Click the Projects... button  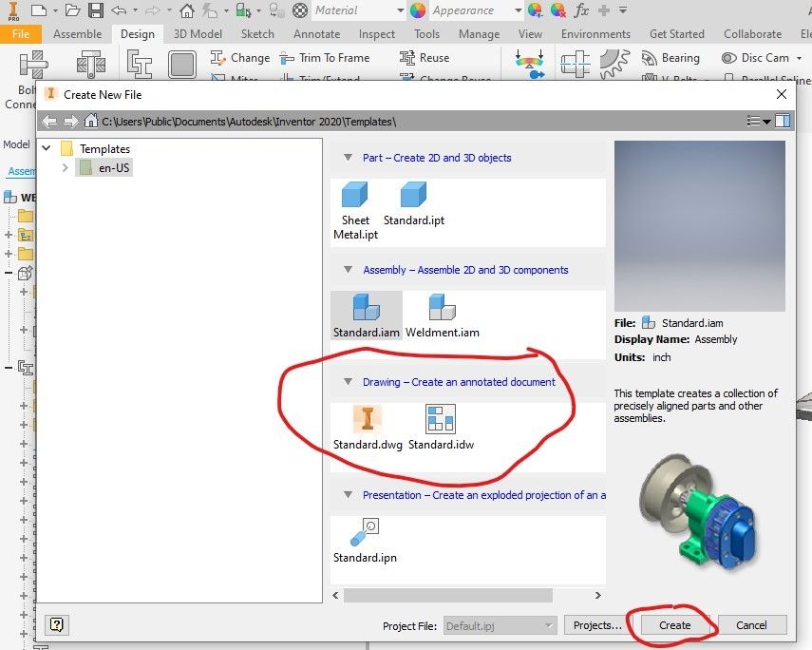click(x=597, y=625)
